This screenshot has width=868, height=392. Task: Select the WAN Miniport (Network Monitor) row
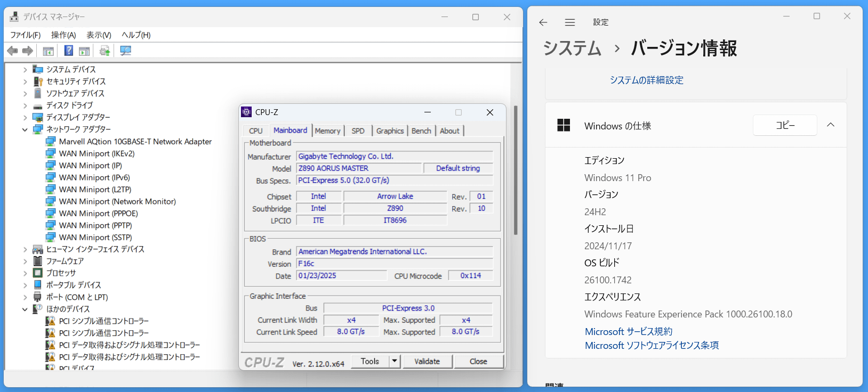(117, 201)
